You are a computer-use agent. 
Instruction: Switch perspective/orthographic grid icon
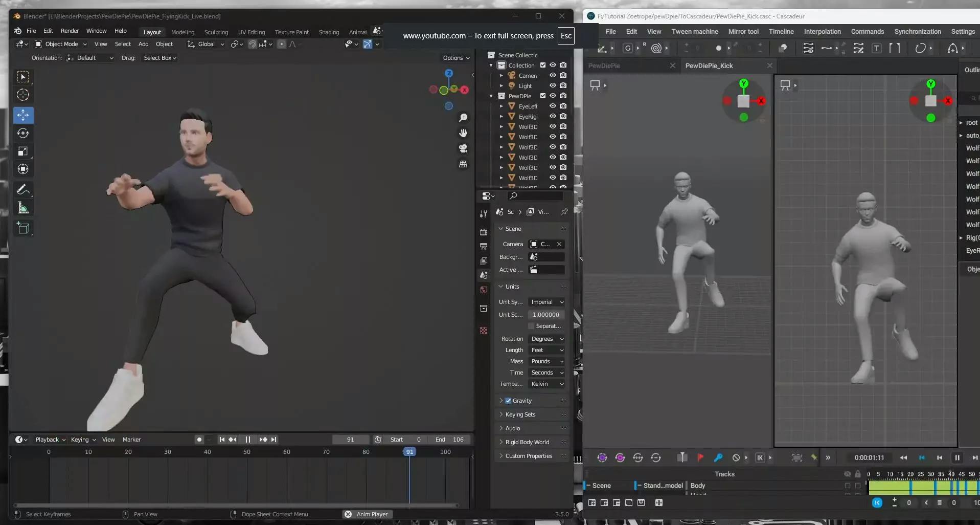coord(463,164)
